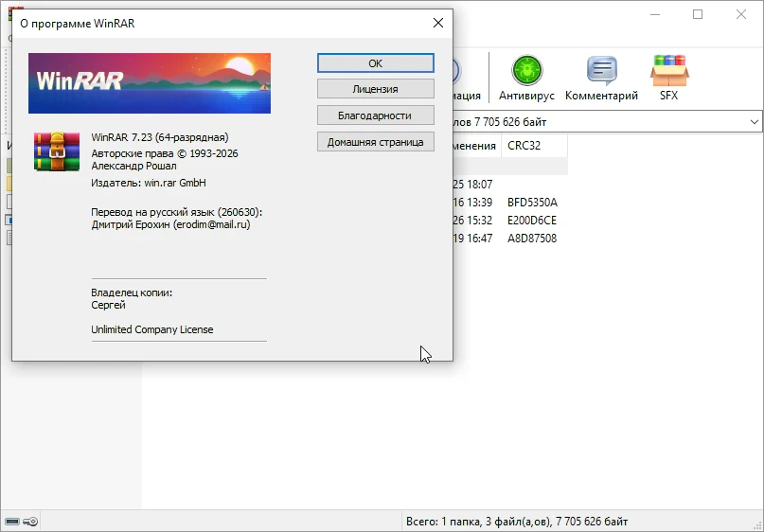Select the CRC32 value A8D87508

pyautogui.click(x=532, y=239)
